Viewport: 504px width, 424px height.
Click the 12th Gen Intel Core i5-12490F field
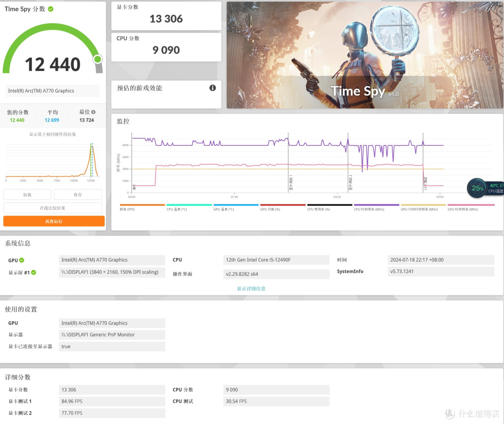tap(276, 260)
